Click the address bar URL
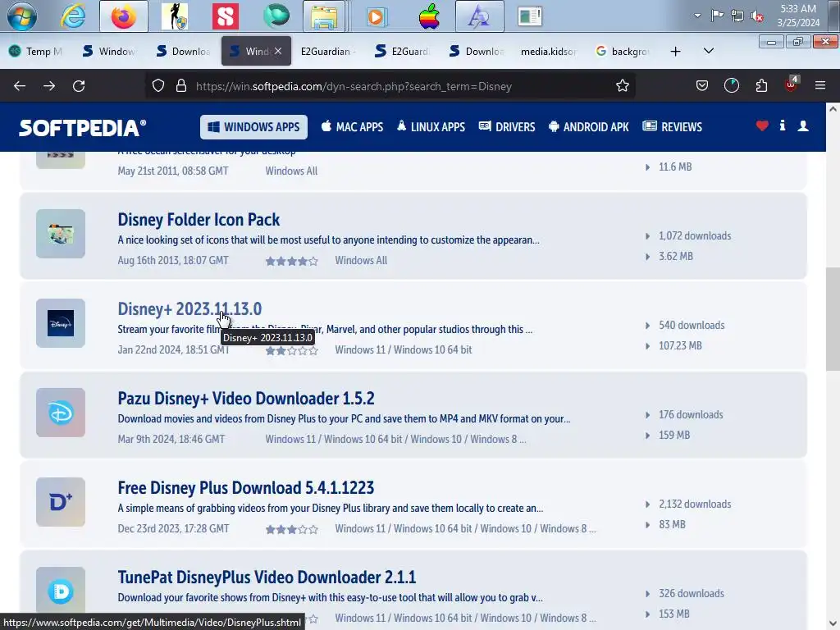Screen dimensions: 840x630 point(354,86)
